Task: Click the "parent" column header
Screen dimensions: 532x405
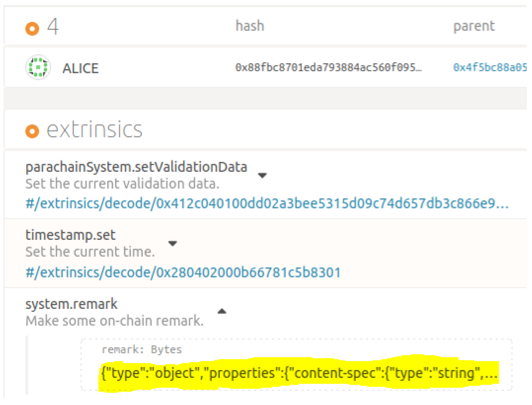Action: [x=474, y=26]
